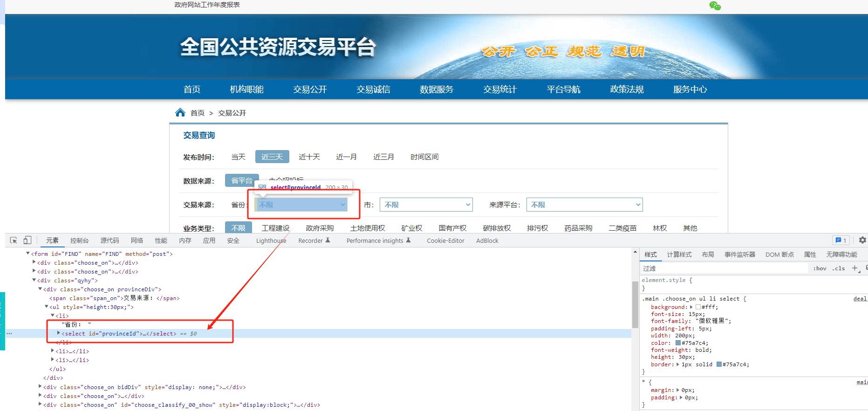Click the DOM panel vertical scrollbar thumb
The image size is (868, 411).
pos(635,304)
